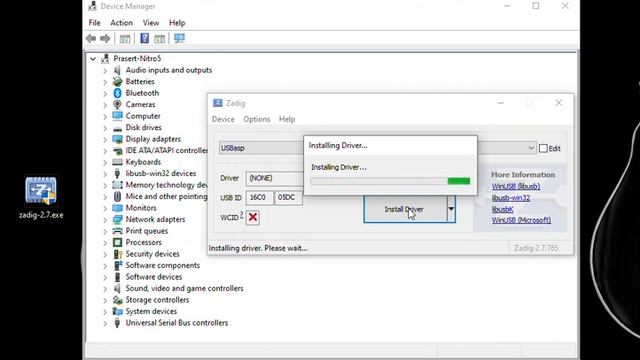The width and height of the screenshot is (640, 360).
Task: Click the Disk drives category icon
Action: (x=118, y=128)
